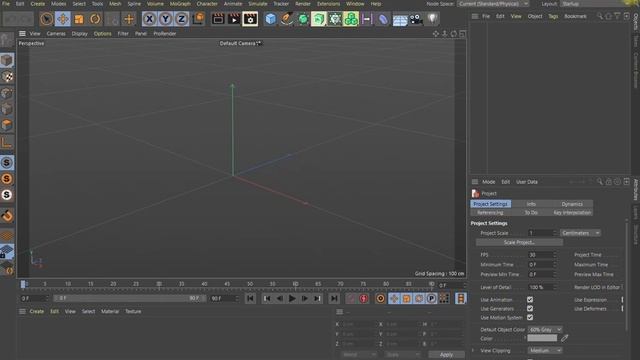
Task: Click the timeline preview range bar
Action: [x=129, y=298]
